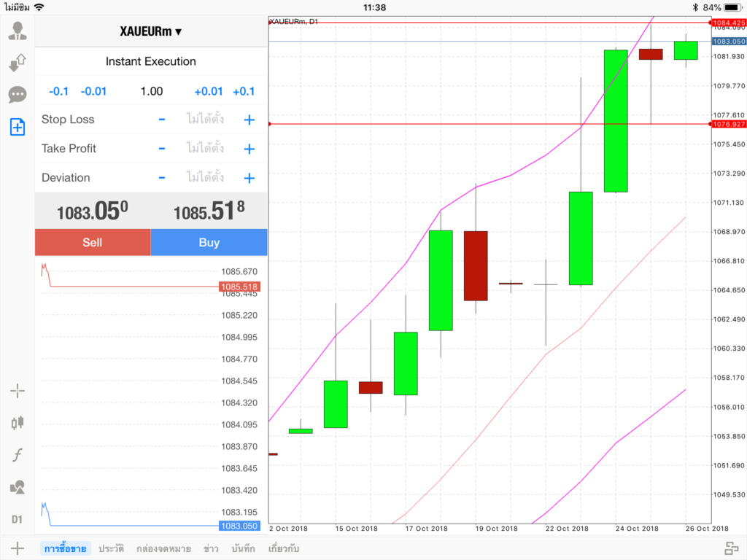The height and width of the screenshot is (560, 747).
Task: Decrease volume by -0.01
Action: tap(93, 91)
